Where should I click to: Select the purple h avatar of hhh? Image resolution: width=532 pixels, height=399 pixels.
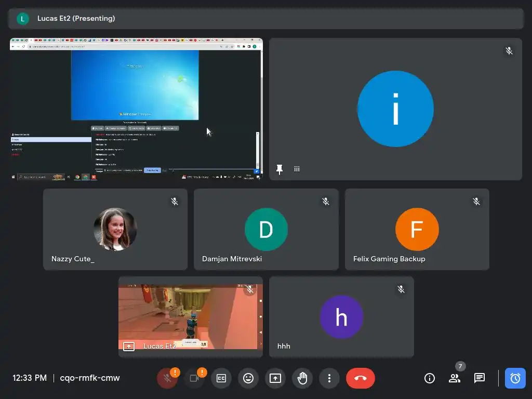[341, 317]
